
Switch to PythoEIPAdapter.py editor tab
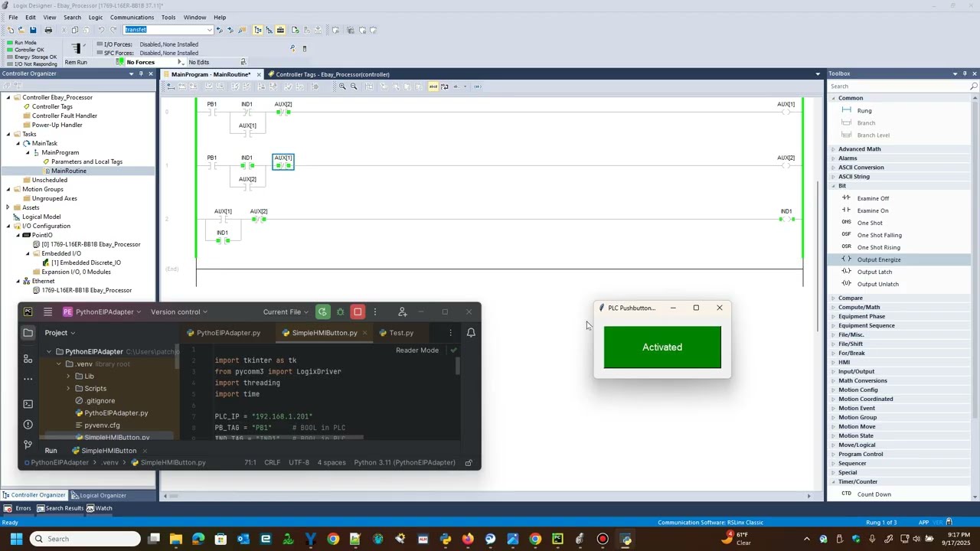coord(223,333)
